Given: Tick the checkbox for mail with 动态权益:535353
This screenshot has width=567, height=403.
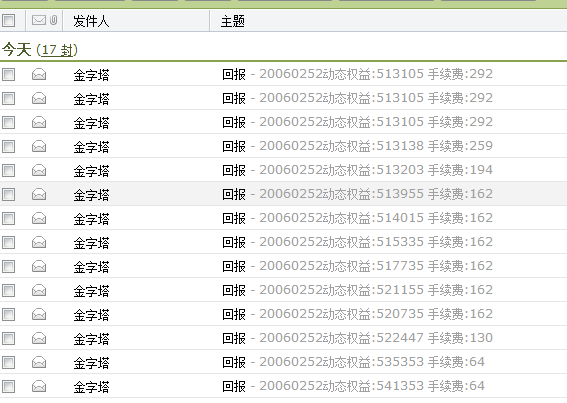Looking at the screenshot, I should pos(8,362).
